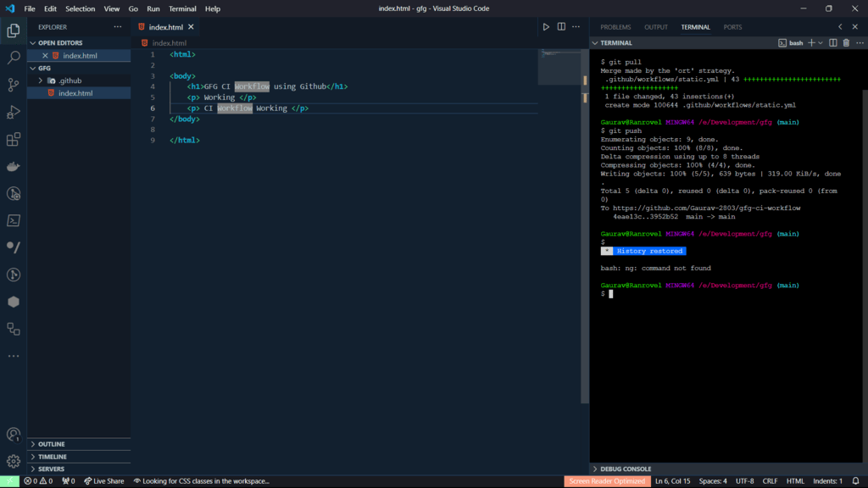Open the Terminal menu in menu bar
This screenshot has width=868, height=488.
tap(182, 8)
